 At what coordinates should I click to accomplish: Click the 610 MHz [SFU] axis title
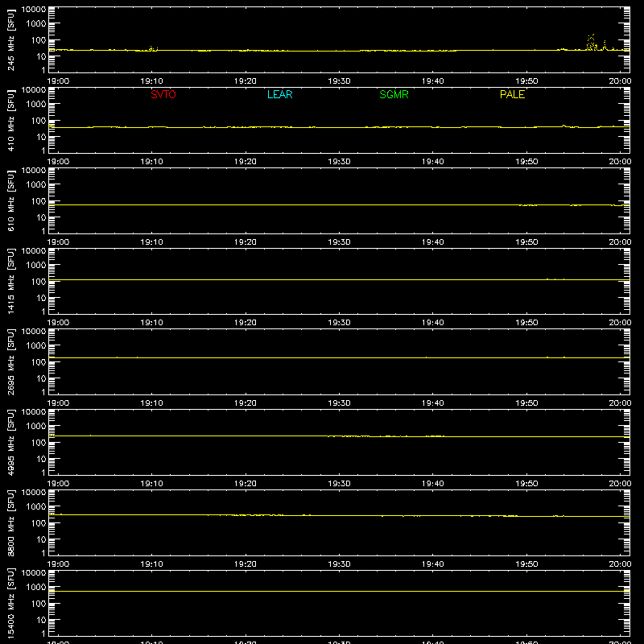coord(11,201)
